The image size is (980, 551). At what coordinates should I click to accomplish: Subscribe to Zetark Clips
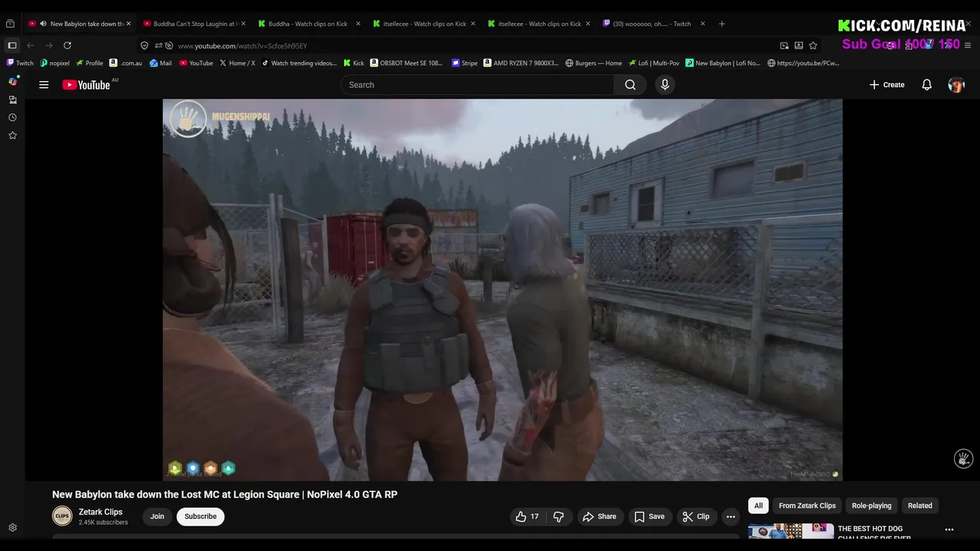pos(201,517)
